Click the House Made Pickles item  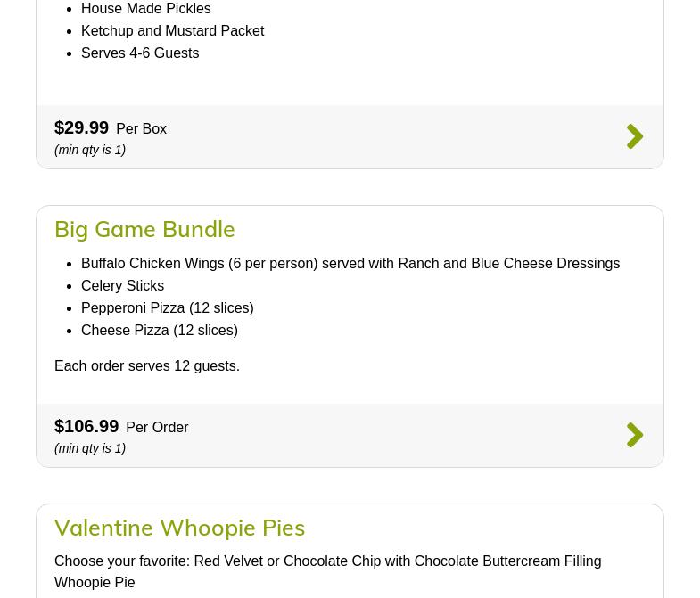(x=145, y=9)
